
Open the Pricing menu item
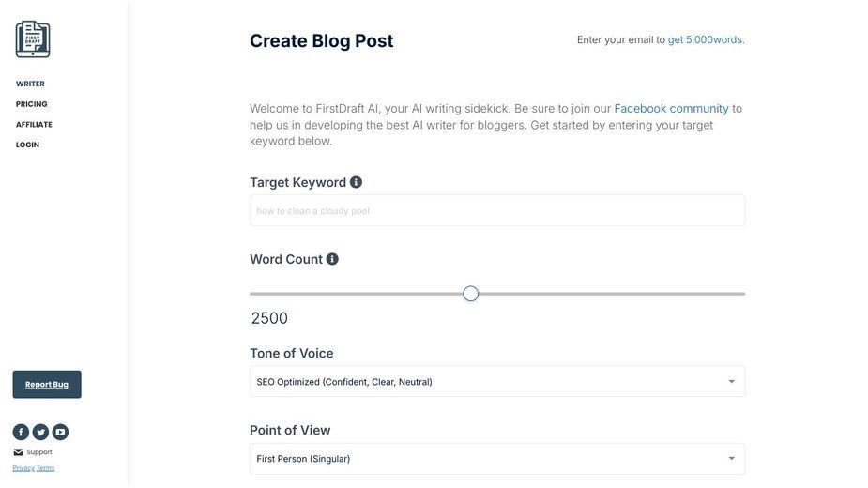point(32,104)
